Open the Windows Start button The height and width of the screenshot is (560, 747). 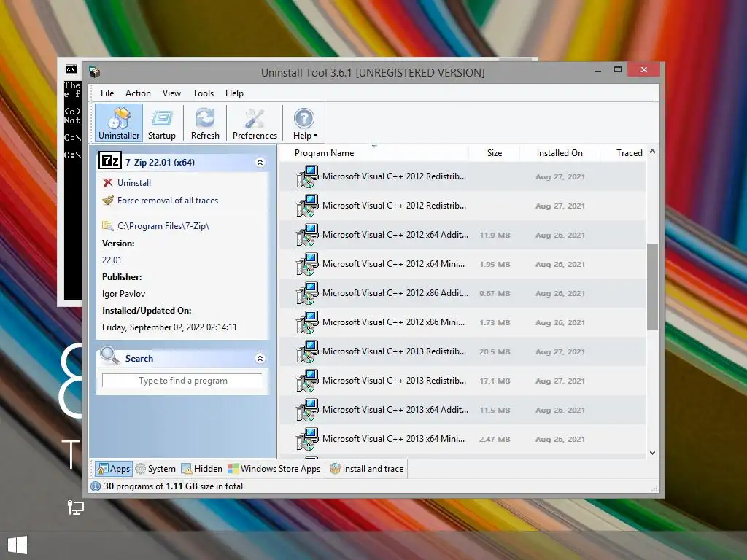[x=18, y=545]
